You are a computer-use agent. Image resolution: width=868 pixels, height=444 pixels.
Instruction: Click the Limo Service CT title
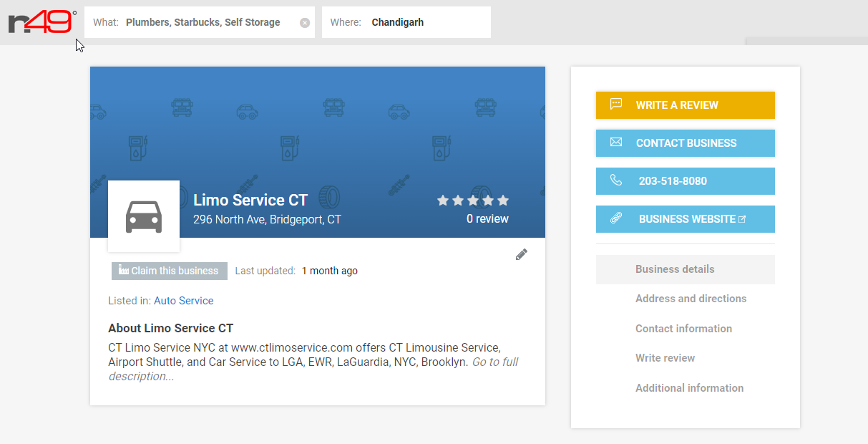tap(250, 200)
